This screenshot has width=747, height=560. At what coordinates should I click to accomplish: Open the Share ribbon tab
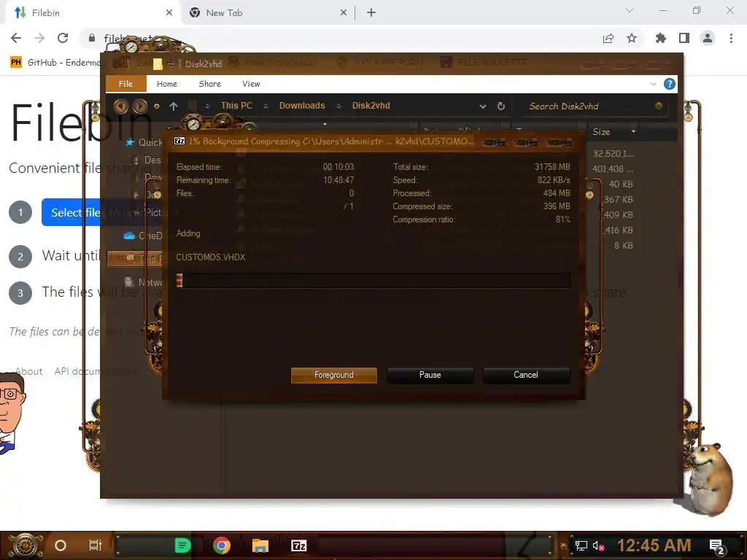(209, 84)
